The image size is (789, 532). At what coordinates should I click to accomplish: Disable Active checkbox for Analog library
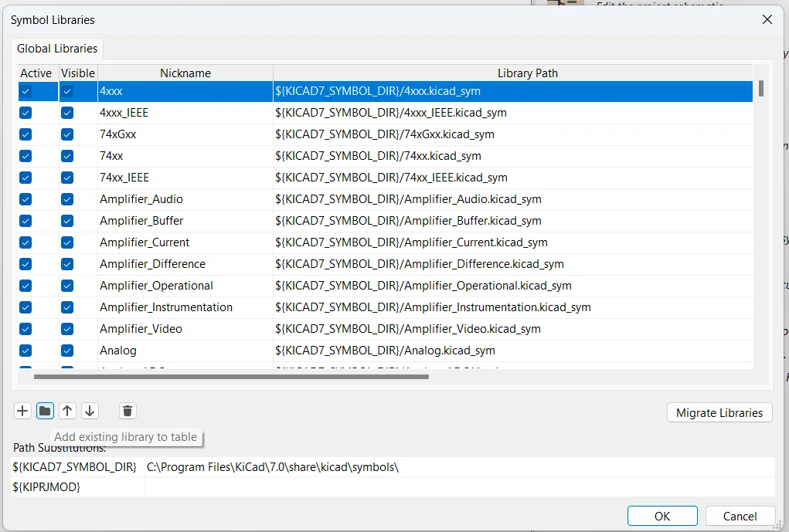click(x=26, y=351)
